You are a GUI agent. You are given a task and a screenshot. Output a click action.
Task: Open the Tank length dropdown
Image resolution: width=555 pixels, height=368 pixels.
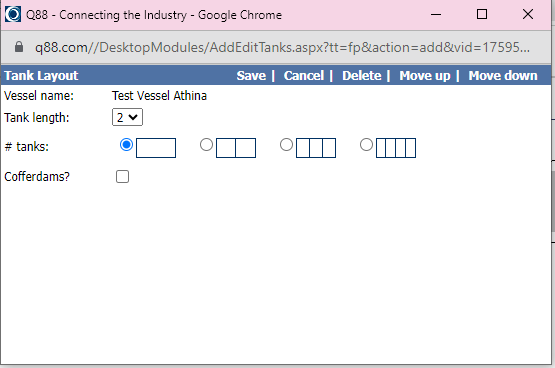click(127, 117)
